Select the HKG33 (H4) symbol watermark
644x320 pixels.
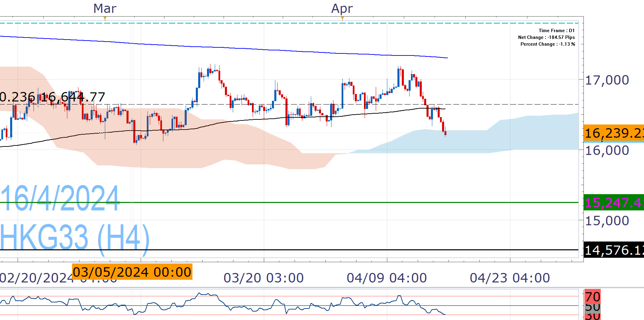click(x=74, y=237)
